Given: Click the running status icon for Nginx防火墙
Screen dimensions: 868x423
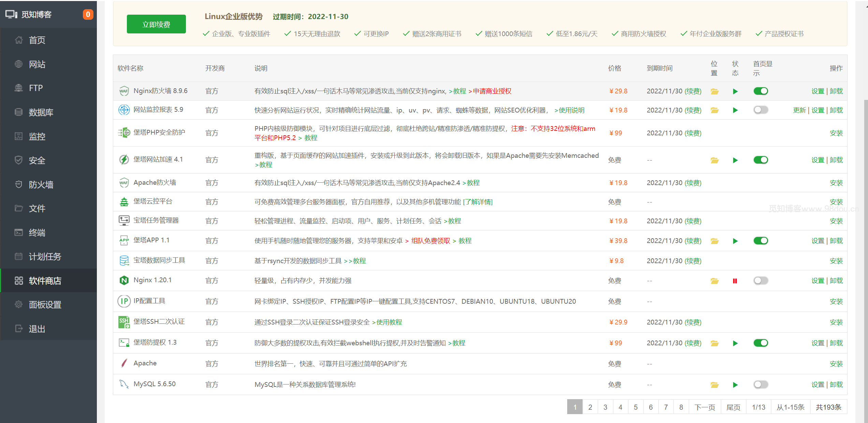Looking at the screenshot, I should click(735, 91).
